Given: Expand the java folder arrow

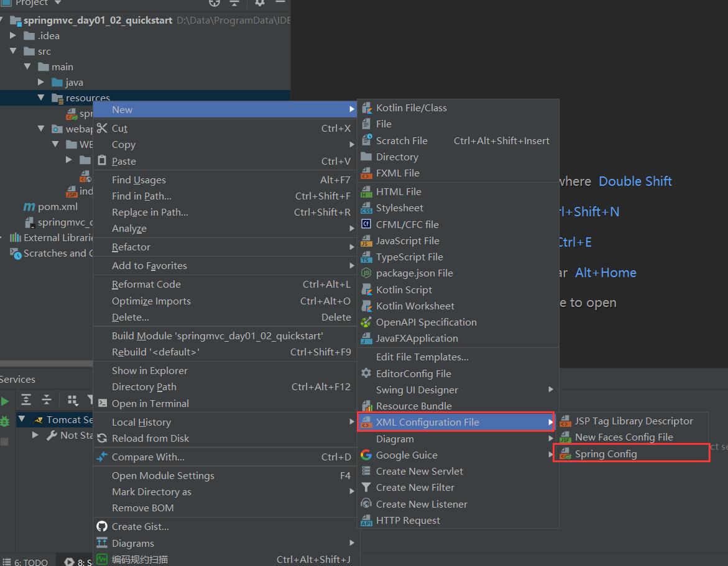Looking at the screenshot, I should point(41,82).
